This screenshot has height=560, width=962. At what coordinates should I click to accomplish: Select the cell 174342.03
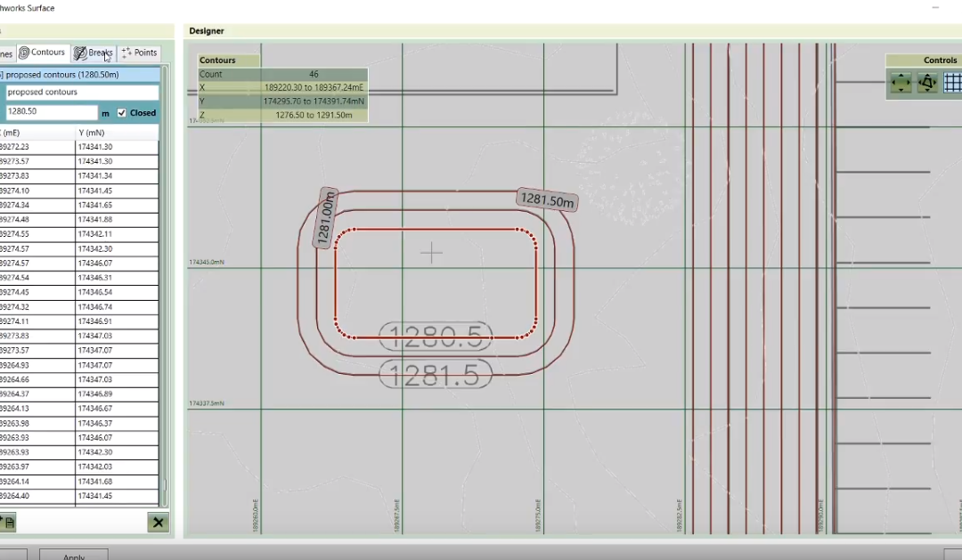coord(117,467)
